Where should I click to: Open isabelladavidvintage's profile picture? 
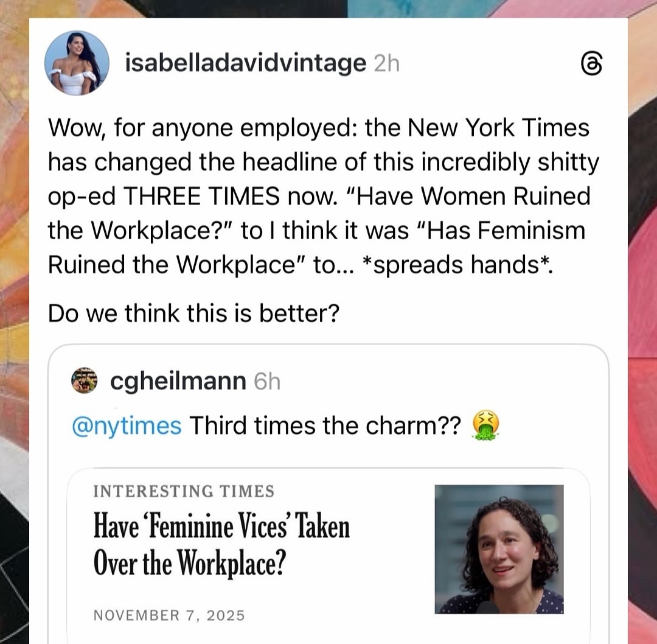[x=77, y=64]
